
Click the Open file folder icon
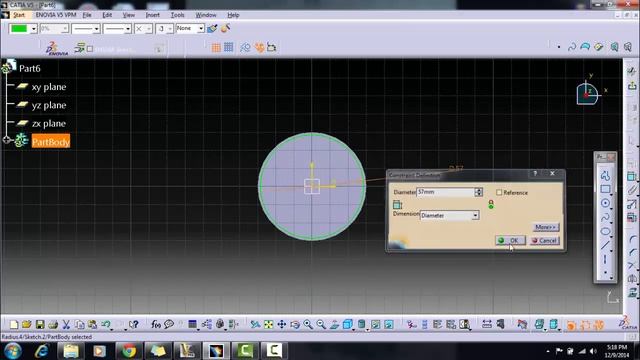point(27,324)
